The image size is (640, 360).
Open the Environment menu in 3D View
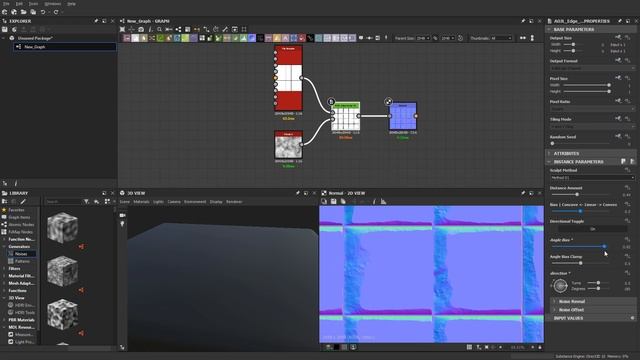tap(195, 202)
